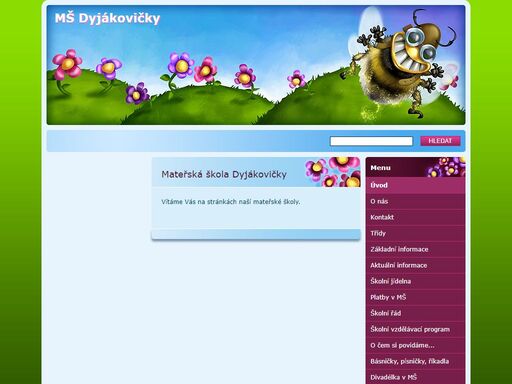Click the MŠ Dyjákovičky site title
The height and width of the screenshot is (384, 512).
tap(107, 19)
